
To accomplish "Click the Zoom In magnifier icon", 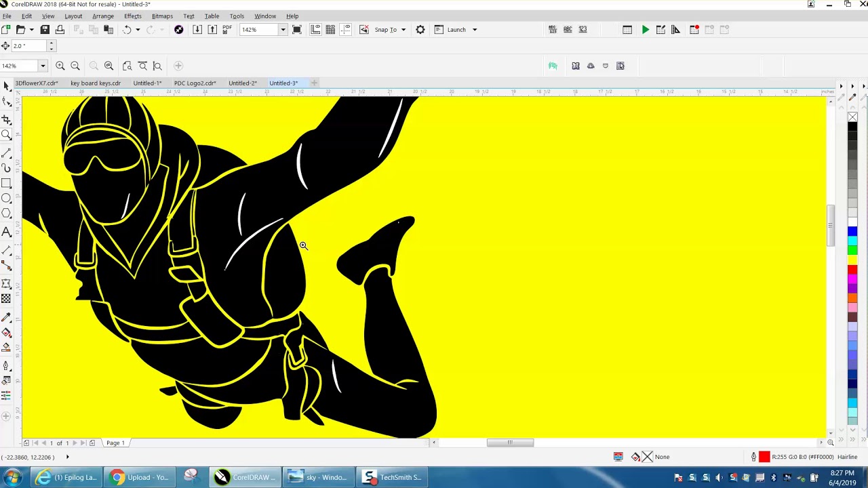I will [60, 66].
